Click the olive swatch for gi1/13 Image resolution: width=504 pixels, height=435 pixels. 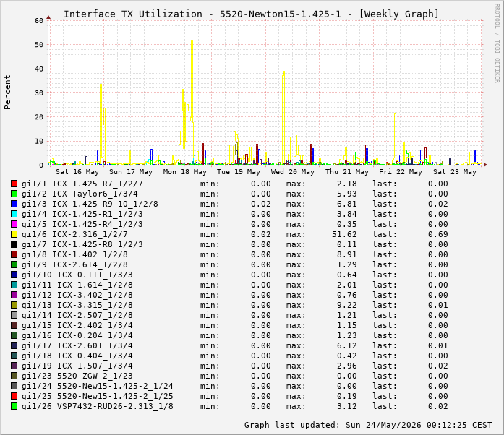(x=14, y=305)
